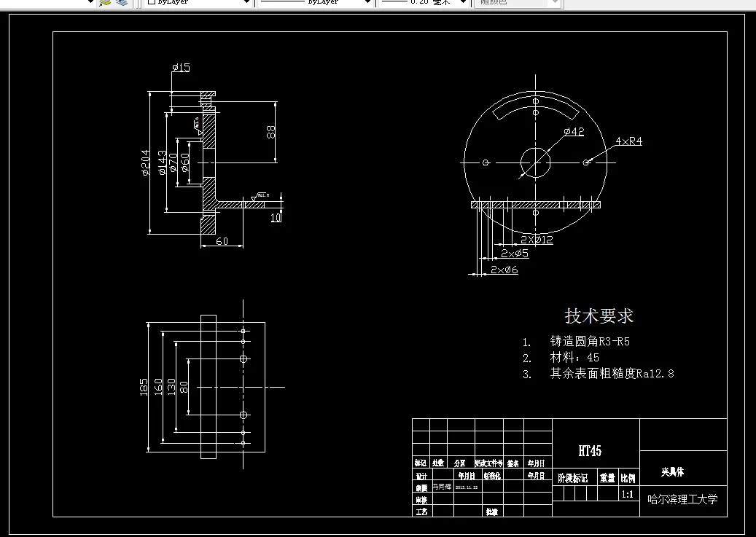Select the 1:1 scale cell

(627, 493)
